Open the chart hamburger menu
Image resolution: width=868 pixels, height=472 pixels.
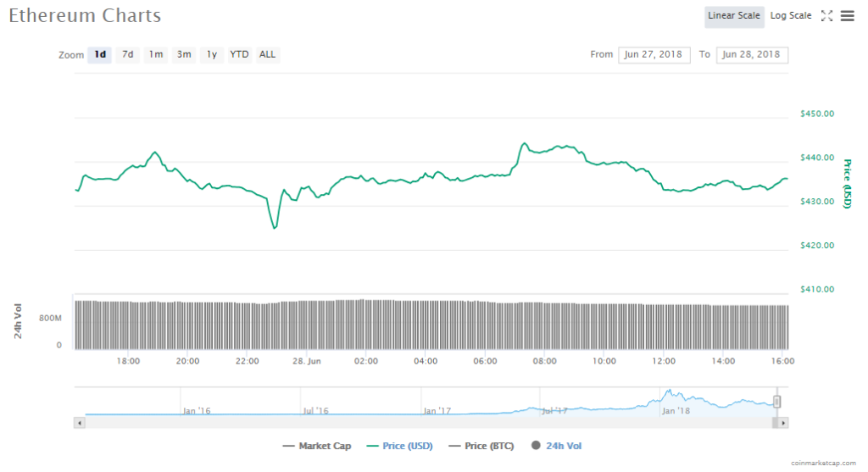coord(847,16)
